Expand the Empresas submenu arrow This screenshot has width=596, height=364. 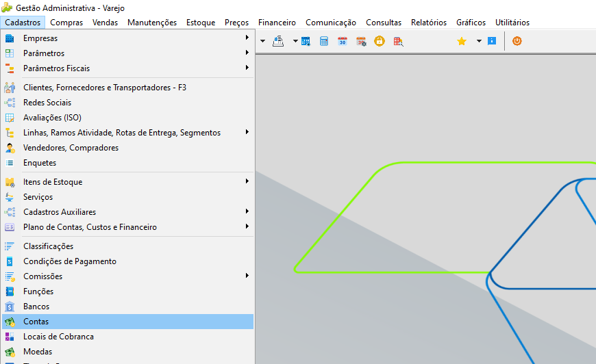(x=247, y=37)
